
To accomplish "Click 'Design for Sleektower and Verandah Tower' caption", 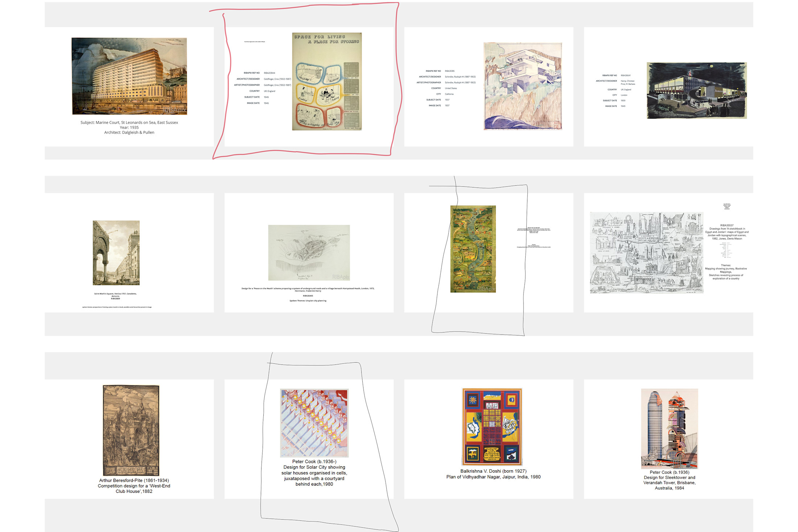I will pos(670,480).
